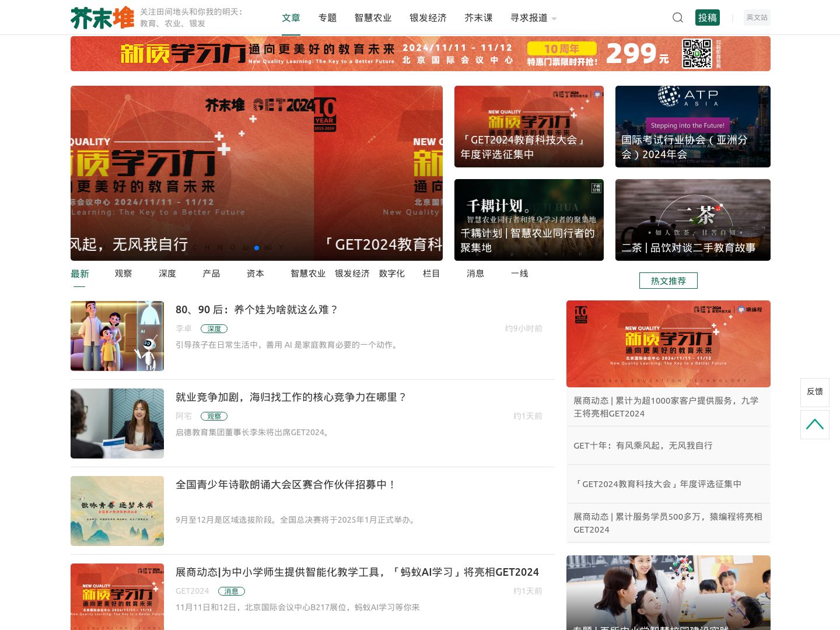The height and width of the screenshot is (630, 840).
Task: Select the 栏目 tab
Action: pyautogui.click(x=432, y=274)
